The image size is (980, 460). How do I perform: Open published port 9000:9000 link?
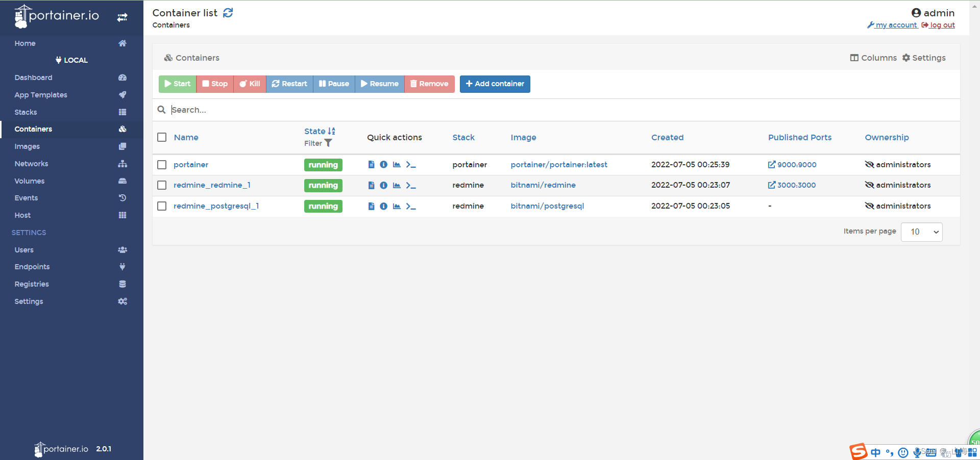[792, 165]
